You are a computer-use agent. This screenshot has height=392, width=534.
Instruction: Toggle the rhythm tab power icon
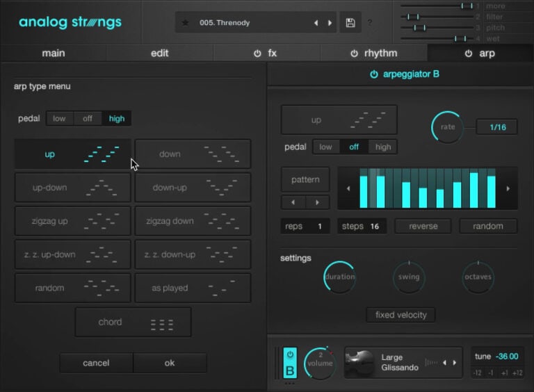pyautogui.click(x=354, y=54)
